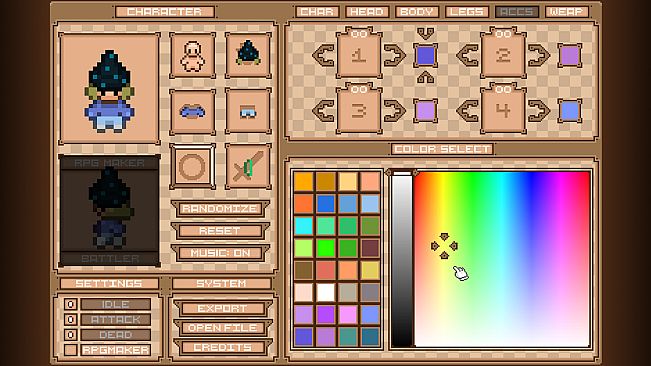Image resolution: width=651 pixels, height=366 pixels.
Task: Adjust the brightness slider bar
Action: click(402, 259)
